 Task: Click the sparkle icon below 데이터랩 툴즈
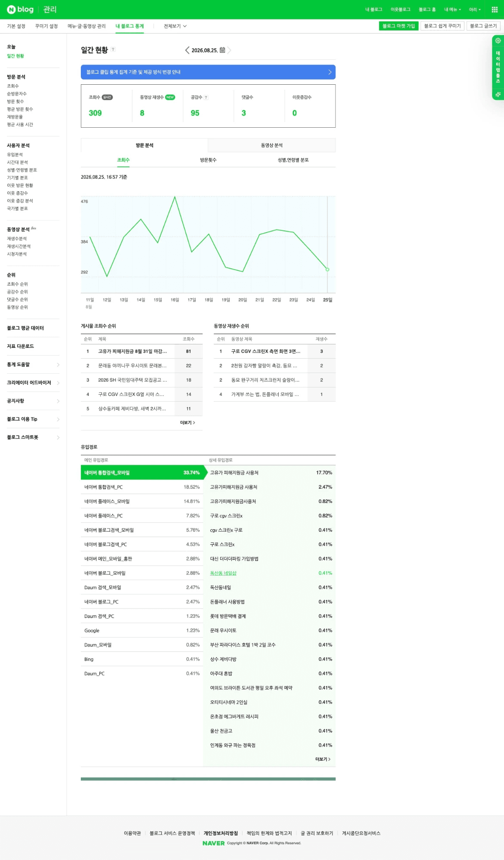498,94
